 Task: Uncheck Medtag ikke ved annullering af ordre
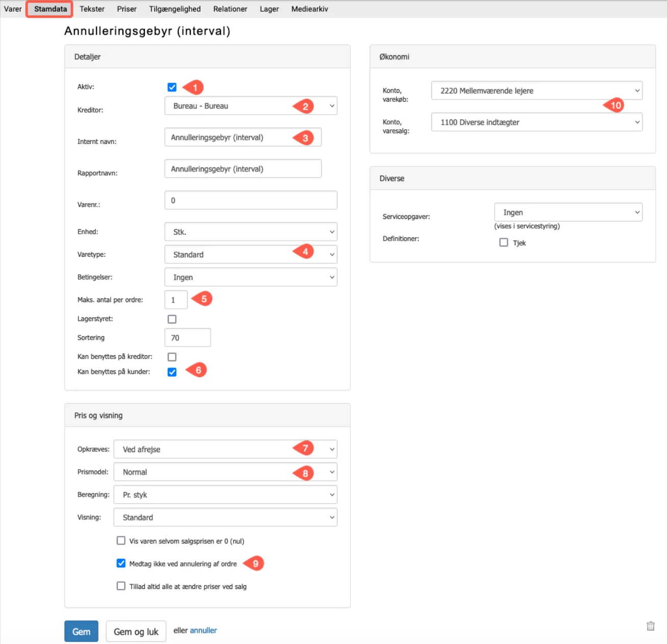121,563
